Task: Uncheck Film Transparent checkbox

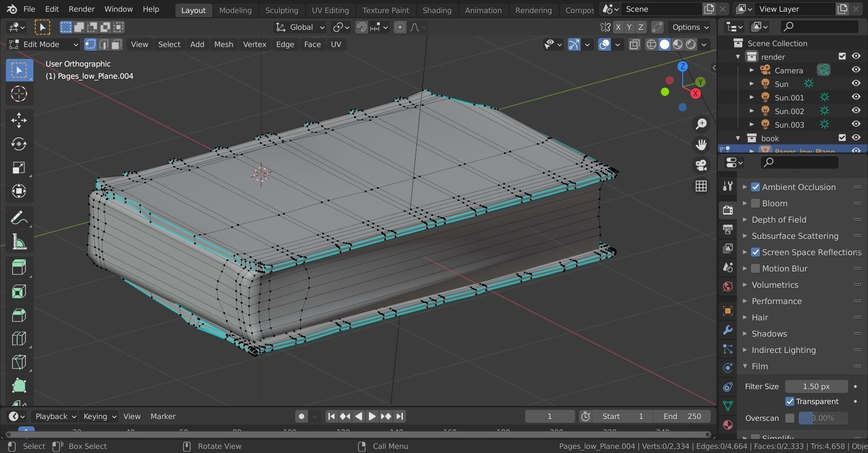Action: coord(790,401)
